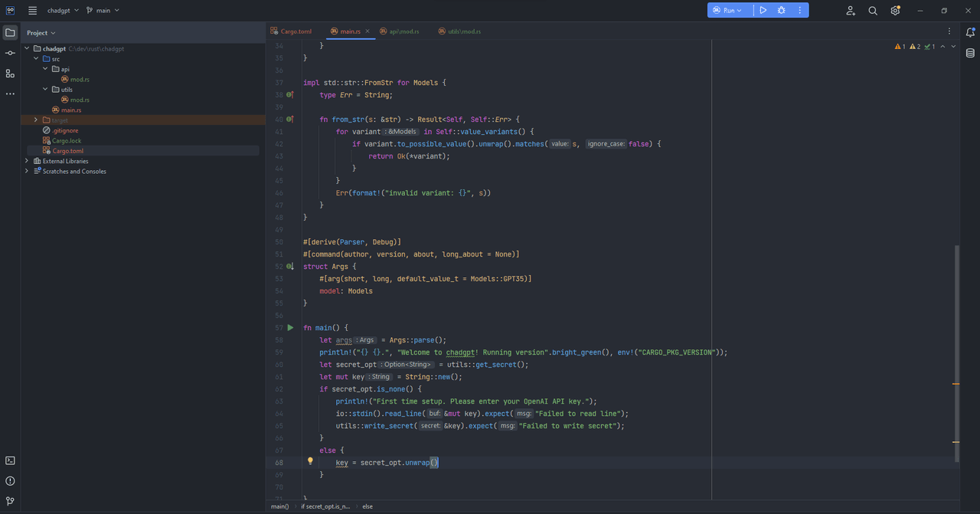Click the main() breadcrumb in the status bar
This screenshot has height=514, width=980.
pyautogui.click(x=279, y=506)
